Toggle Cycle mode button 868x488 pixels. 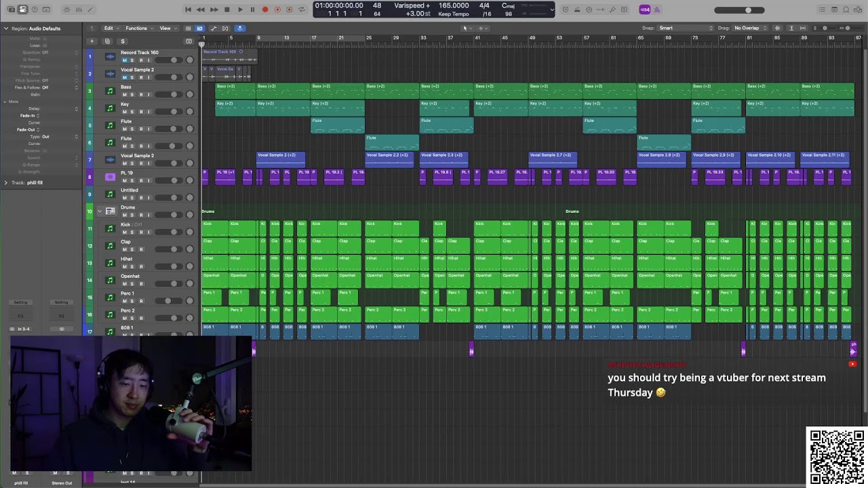point(302,9)
